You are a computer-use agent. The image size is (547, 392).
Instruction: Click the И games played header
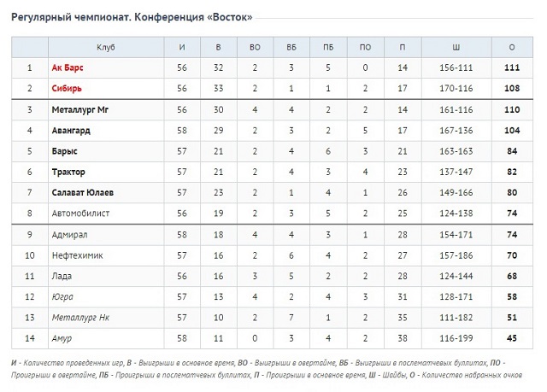182,47
